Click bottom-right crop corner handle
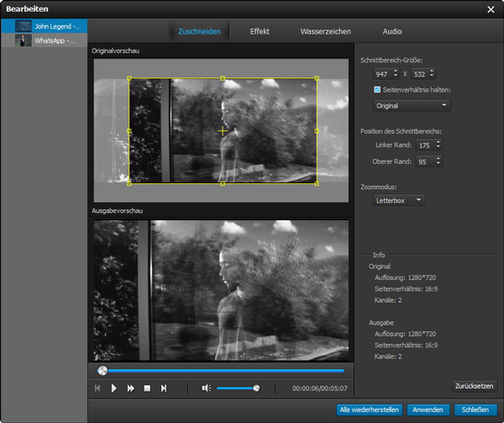The width and height of the screenshot is (504, 423). [x=317, y=183]
